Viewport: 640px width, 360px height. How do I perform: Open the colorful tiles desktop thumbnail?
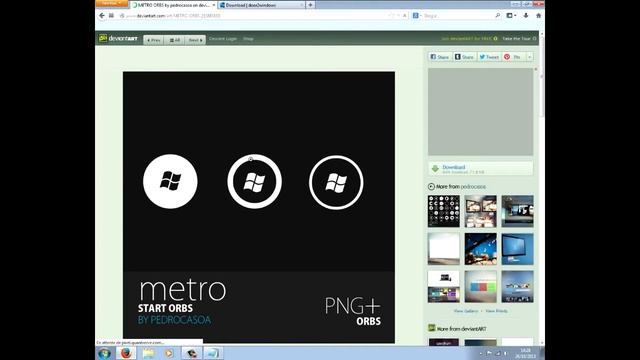[x=444, y=287]
